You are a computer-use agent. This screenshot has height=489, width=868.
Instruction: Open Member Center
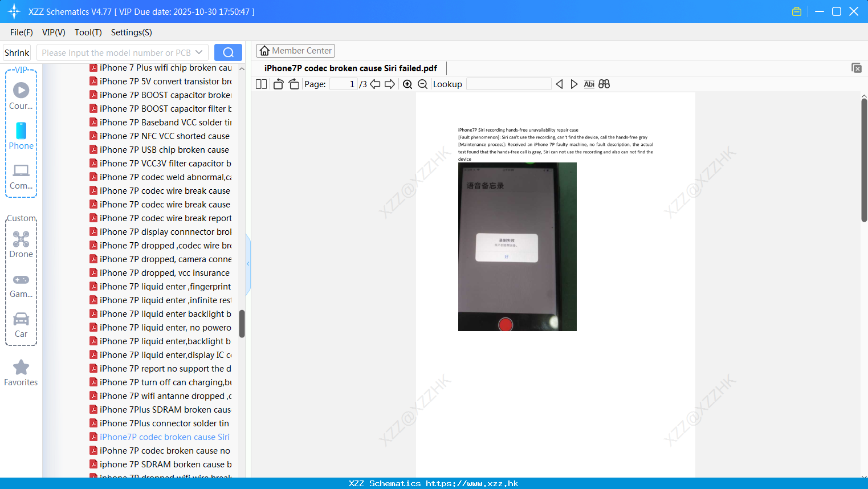(295, 51)
